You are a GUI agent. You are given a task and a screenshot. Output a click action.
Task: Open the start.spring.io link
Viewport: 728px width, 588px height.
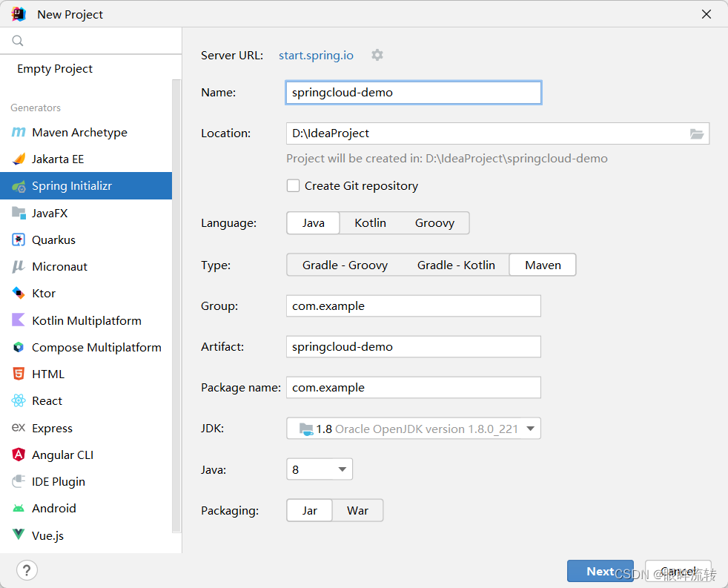pyautogui.click(x=316, y=56)
